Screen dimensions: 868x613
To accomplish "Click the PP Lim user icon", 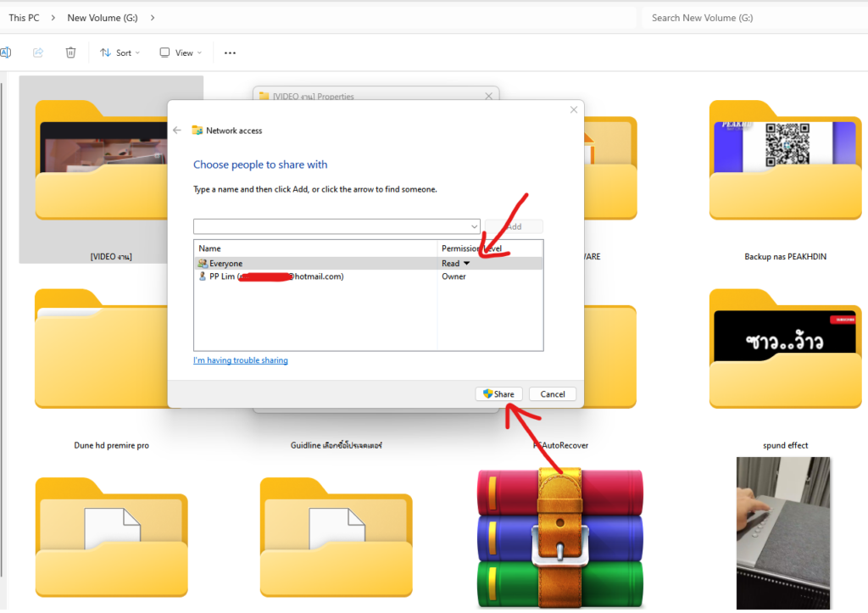I will [202, 276].
